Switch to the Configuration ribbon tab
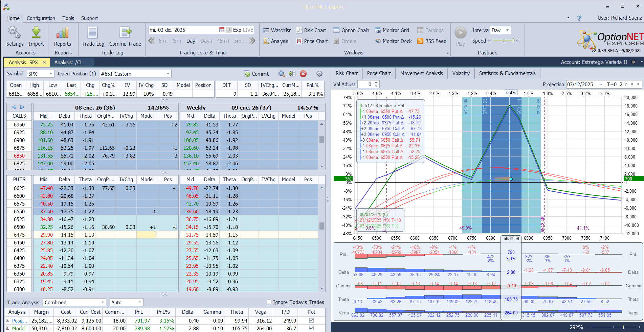Screen dimensions: 644x332 click(x=41, y=18)
